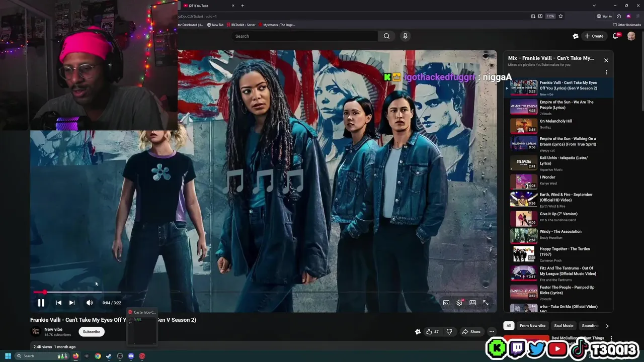Show more filter chips with right chevron
Viewport: 644px width, 362px height.
pos(607,326)
